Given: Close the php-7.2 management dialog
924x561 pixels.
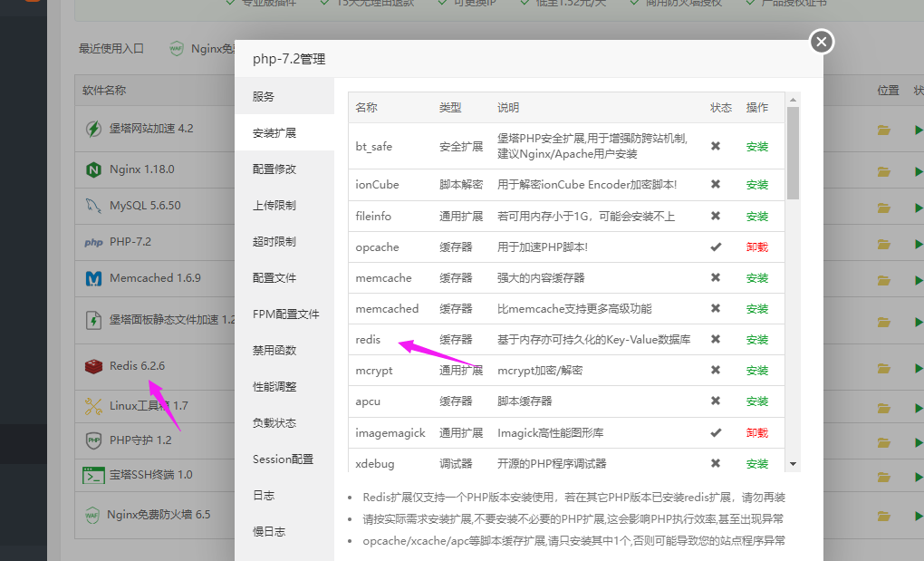Looking at the screenshot, I should tap(822, 42).
